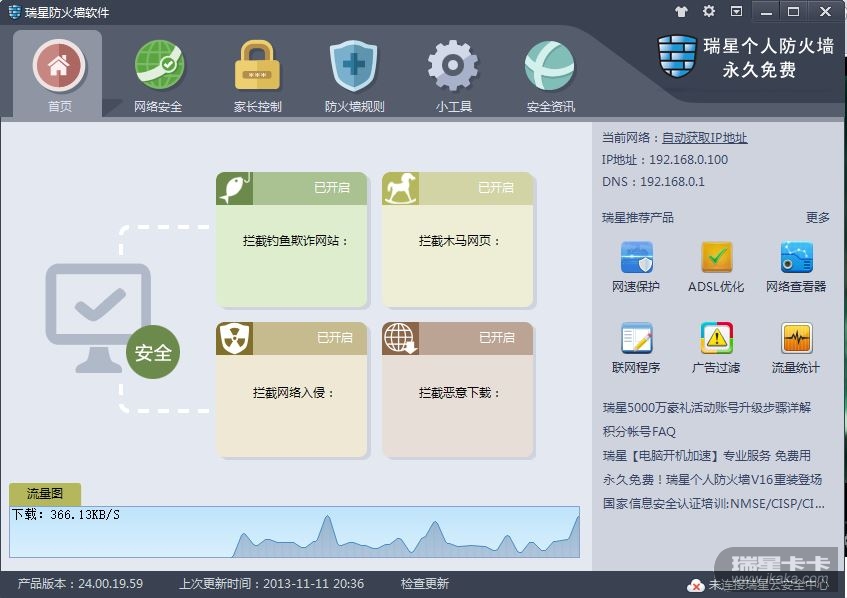This screenshot has height=598, width=847.
Task: Open the 小工具 tools tab
Action: click(453, 76)
